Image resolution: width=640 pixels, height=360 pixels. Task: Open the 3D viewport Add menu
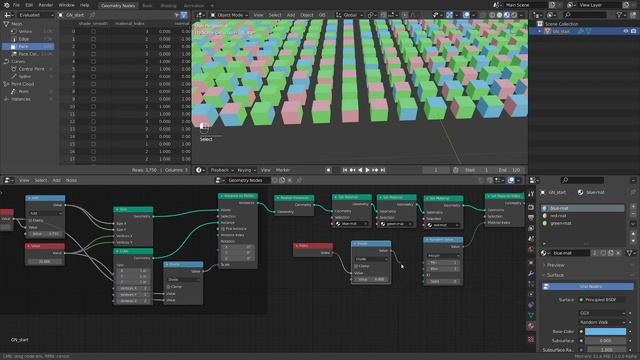tap(291, 15)
